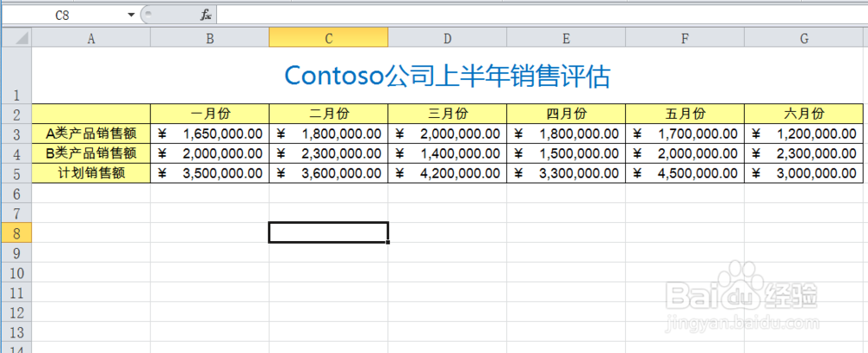Click the 五月份 header cell
This screenshot has height=353, width=868.
685,114
